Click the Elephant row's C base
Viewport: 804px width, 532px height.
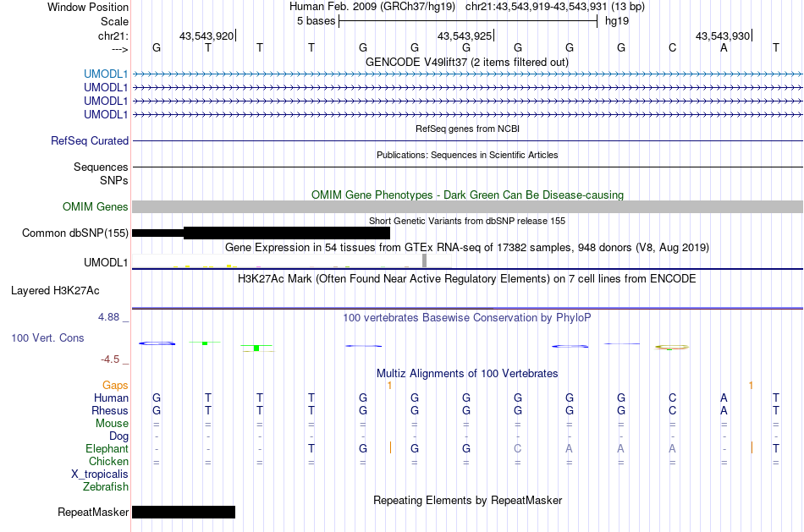tap(517, 448)
